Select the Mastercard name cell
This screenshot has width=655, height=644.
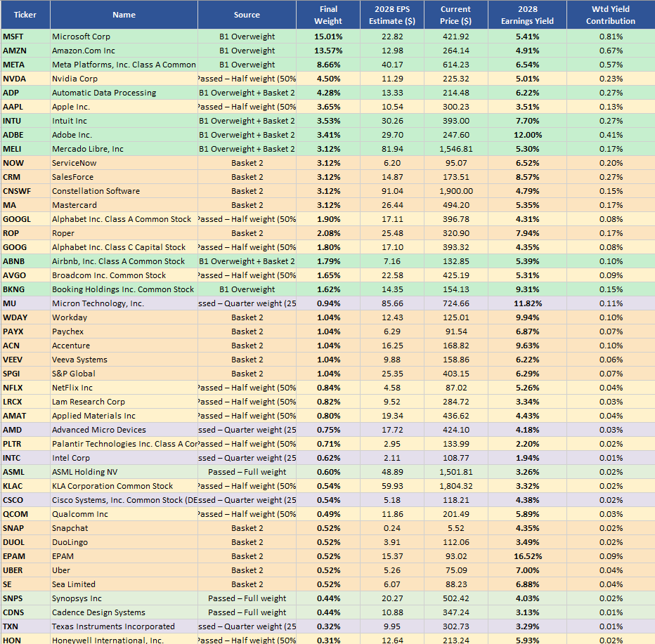(124, 205)
